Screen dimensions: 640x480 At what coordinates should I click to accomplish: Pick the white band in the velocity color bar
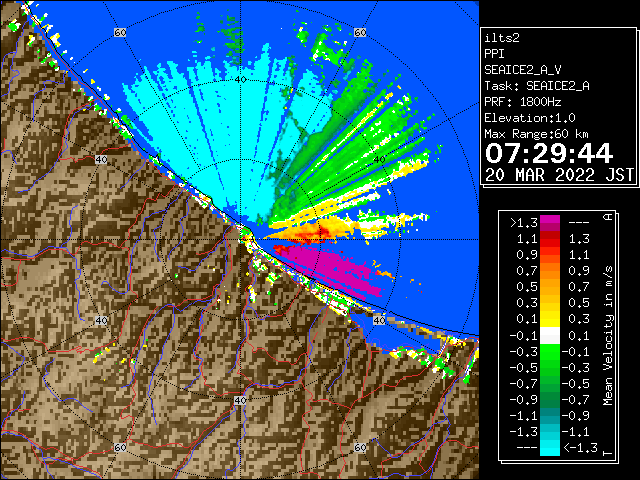click(x=550, y=336)
